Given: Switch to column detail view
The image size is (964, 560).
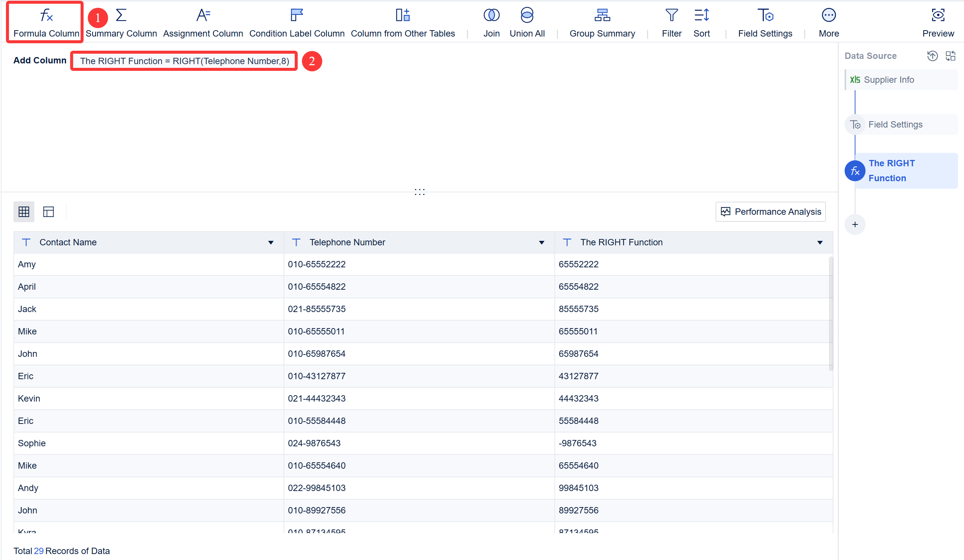Looking at the screenshot, I should click(48, 211).
